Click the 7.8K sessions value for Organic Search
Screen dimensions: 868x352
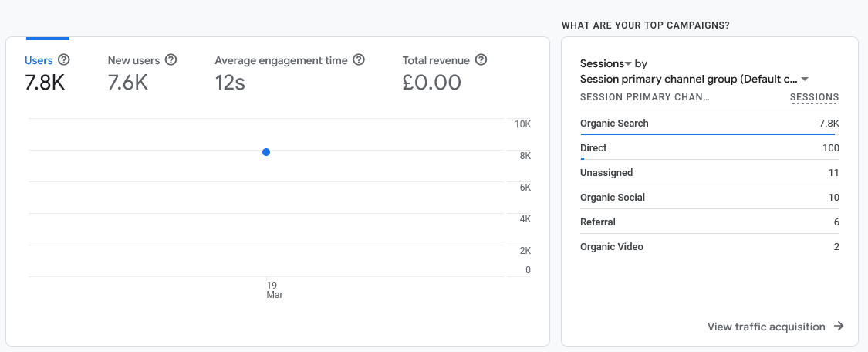click(829, 124)
